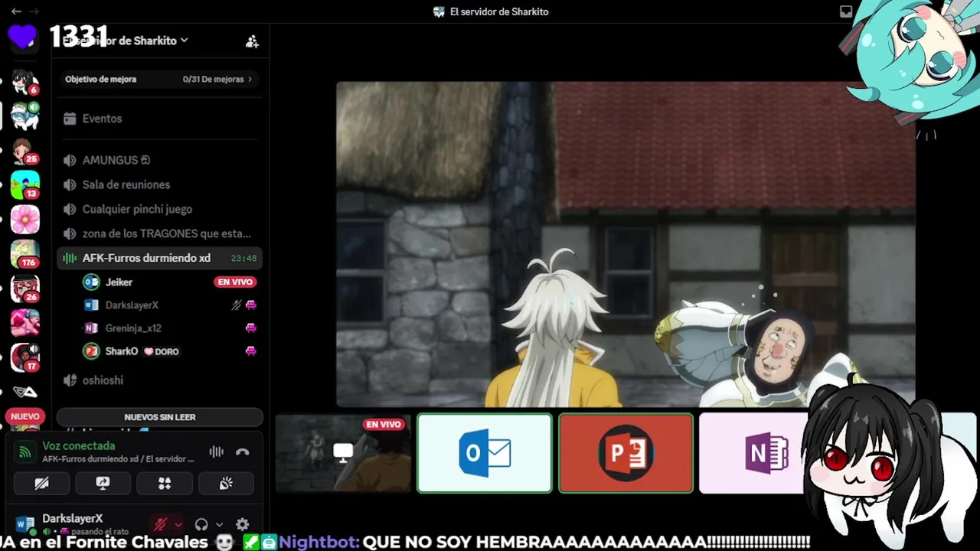Screen dimensions: 980x551
Task: Open the inbox icon in title bar
Action: 846,11
